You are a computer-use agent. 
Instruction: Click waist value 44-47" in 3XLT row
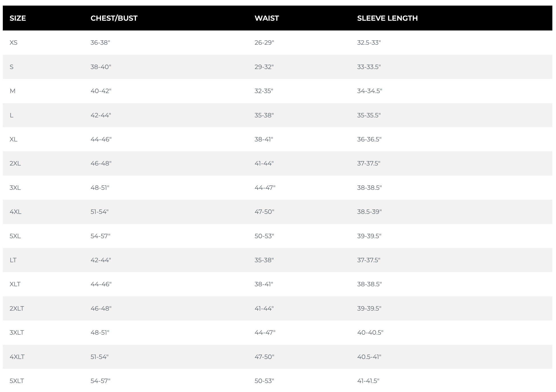pos(265,332)
